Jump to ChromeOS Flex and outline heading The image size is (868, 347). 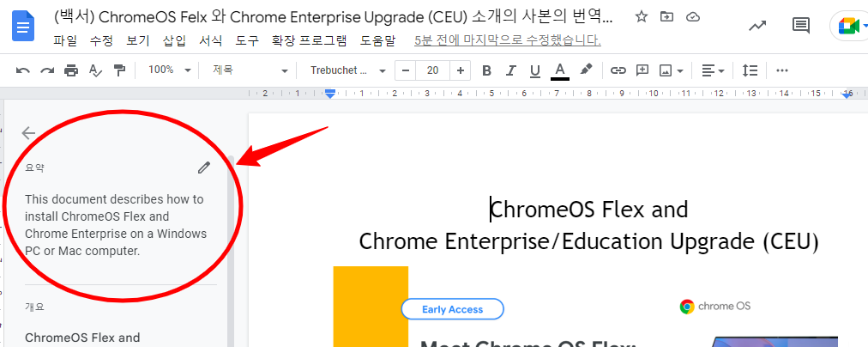82,338
